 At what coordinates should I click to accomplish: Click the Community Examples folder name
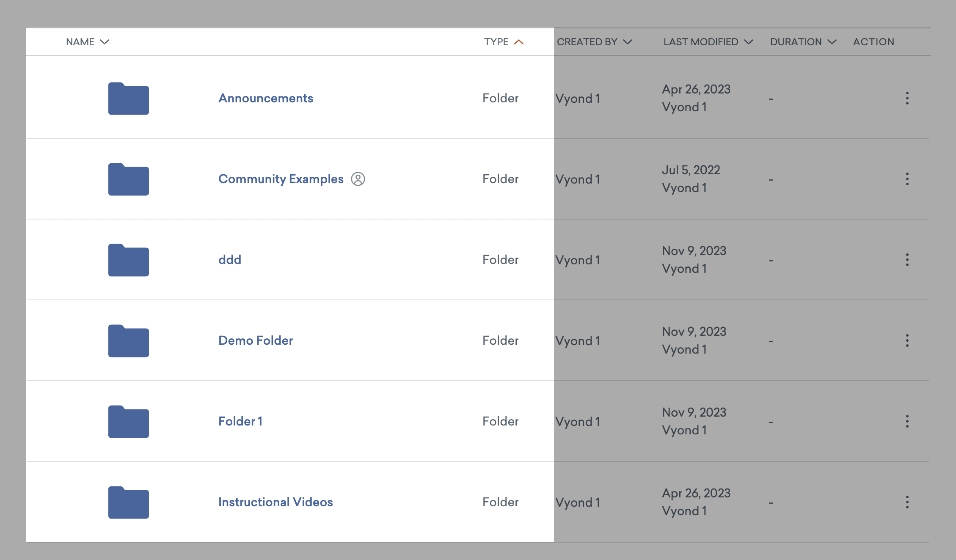tap(281, 179)
